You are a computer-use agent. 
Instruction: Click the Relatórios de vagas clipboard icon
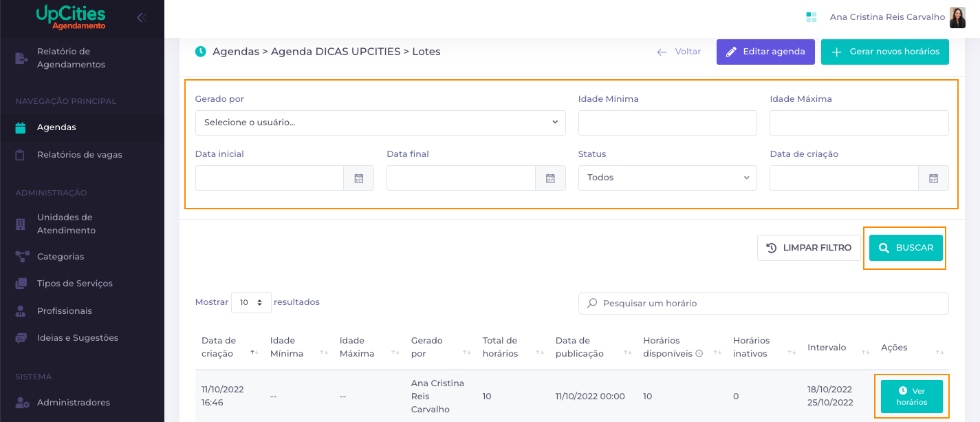click(x=21, y=155)
